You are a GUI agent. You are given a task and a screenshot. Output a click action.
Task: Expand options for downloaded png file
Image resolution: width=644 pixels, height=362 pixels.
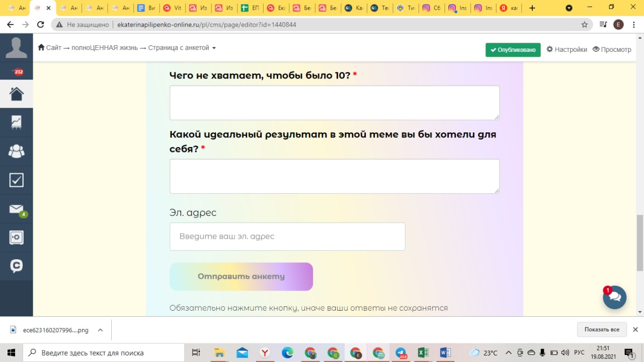tap(100, 330)
